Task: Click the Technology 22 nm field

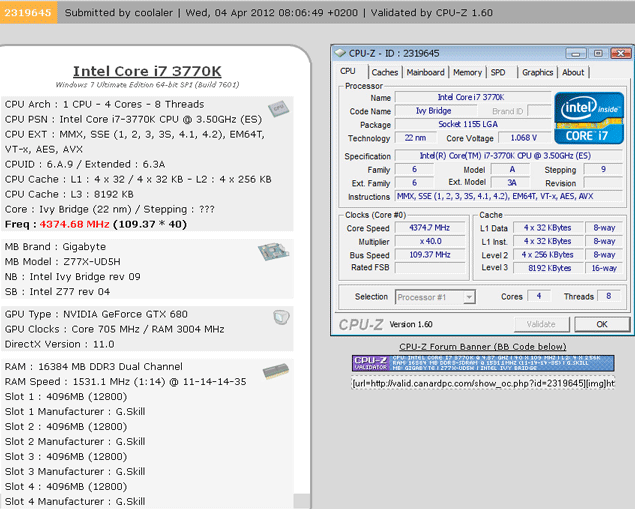Action: tap(416, 138)
